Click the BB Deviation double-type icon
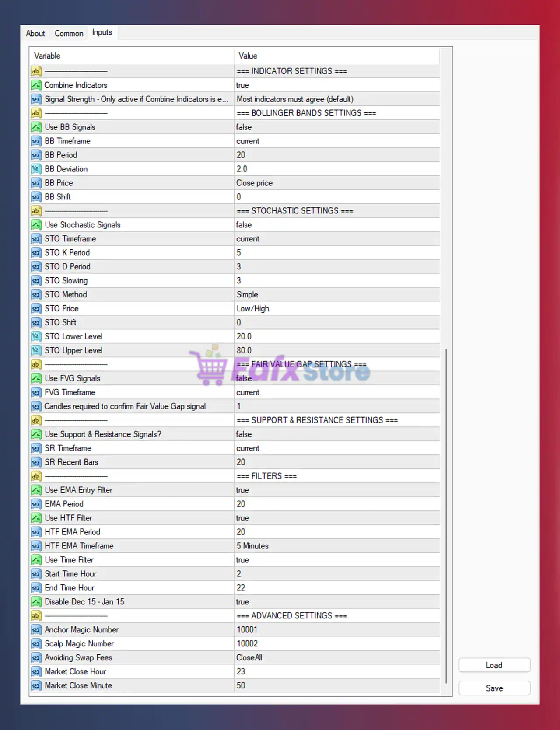Screen dimensions: 560x730 click(36, 169)
